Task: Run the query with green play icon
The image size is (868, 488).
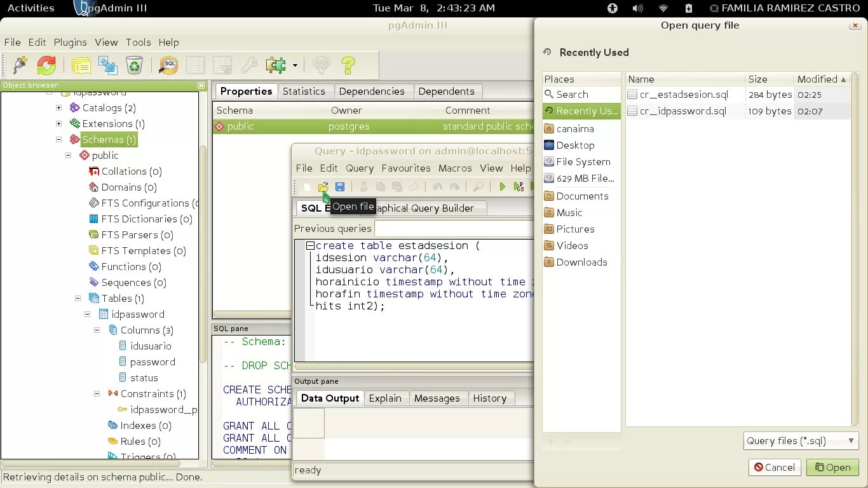Action: coord(502,187)
